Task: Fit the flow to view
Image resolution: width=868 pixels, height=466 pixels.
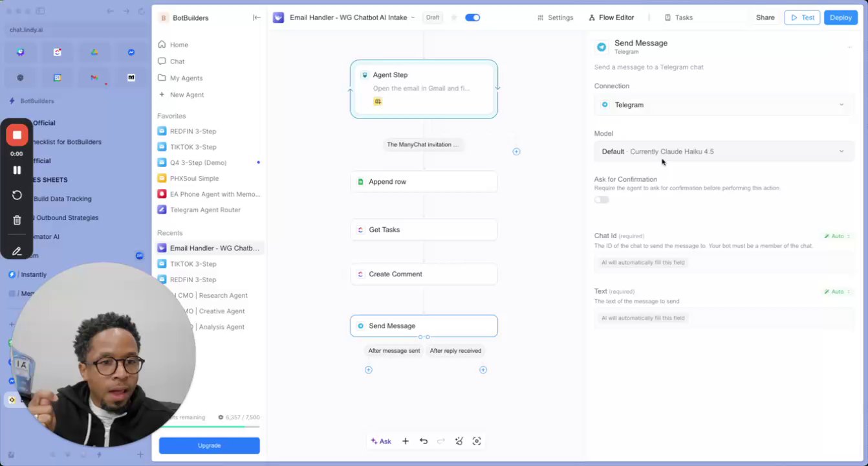Action: coord(477,441)
